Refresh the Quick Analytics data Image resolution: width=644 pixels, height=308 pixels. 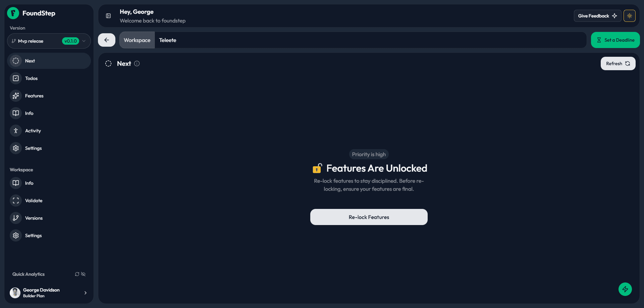tap(77, 274)
